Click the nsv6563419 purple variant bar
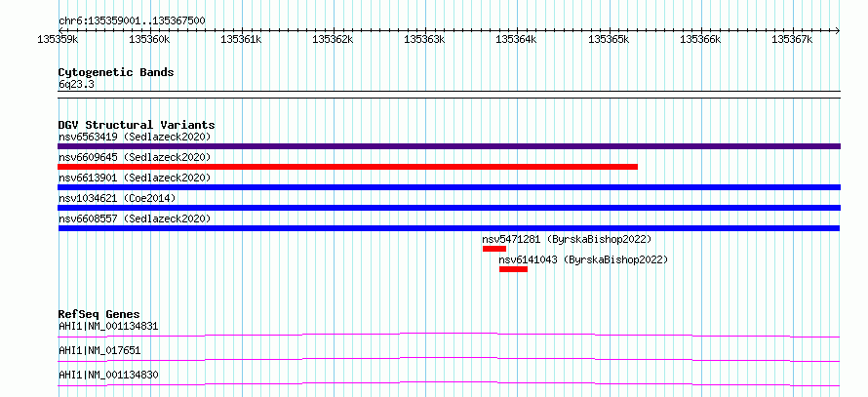This screenshot has width=868, height=397. 449,146
